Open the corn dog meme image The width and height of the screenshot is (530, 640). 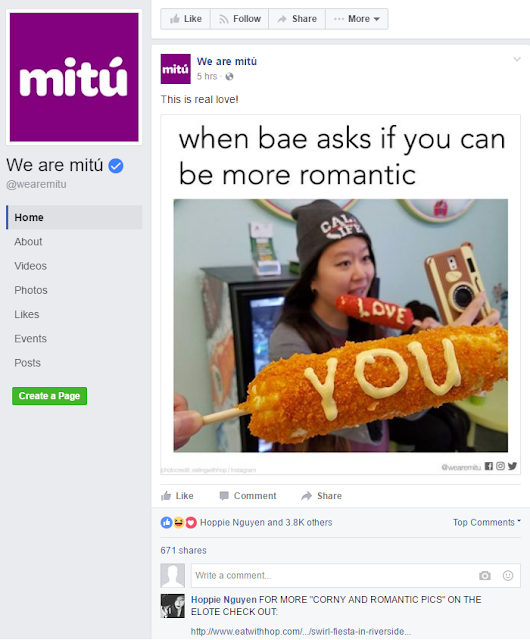(341, 295)
